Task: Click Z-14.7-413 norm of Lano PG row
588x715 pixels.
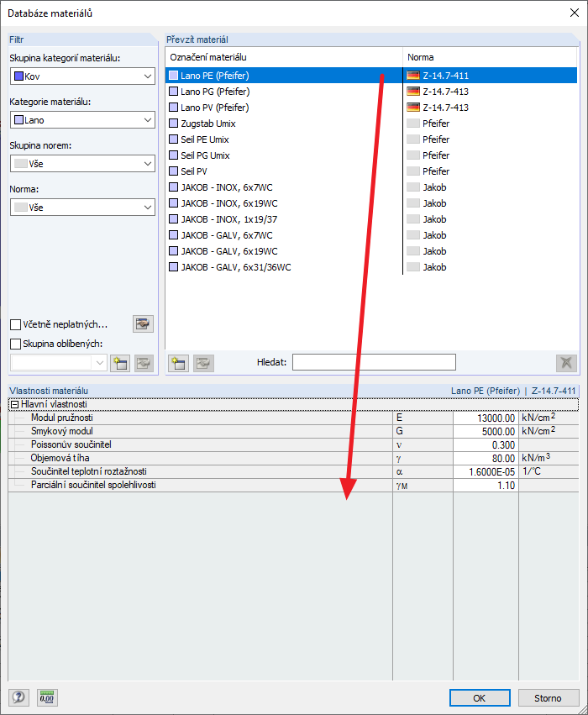Action: coord(445,92)
